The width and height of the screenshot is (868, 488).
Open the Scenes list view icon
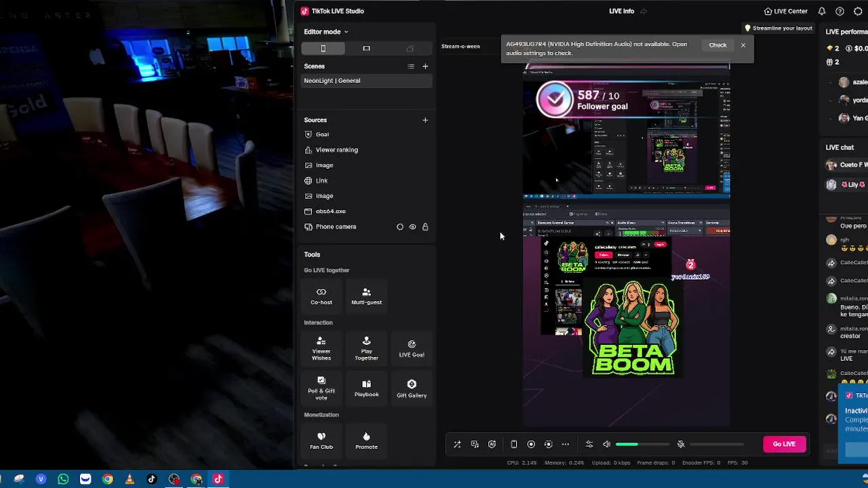click(x=410, y=66)
